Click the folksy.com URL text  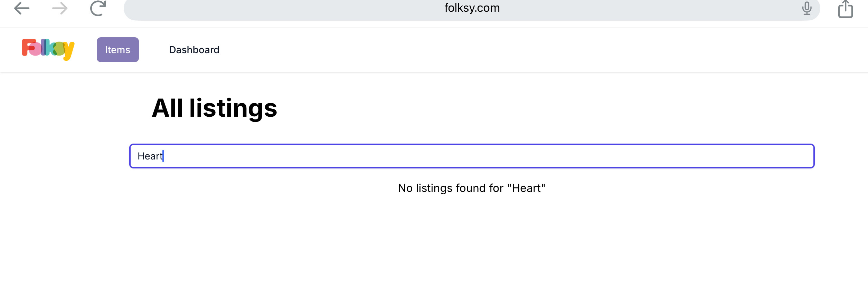tap(472, 8)
